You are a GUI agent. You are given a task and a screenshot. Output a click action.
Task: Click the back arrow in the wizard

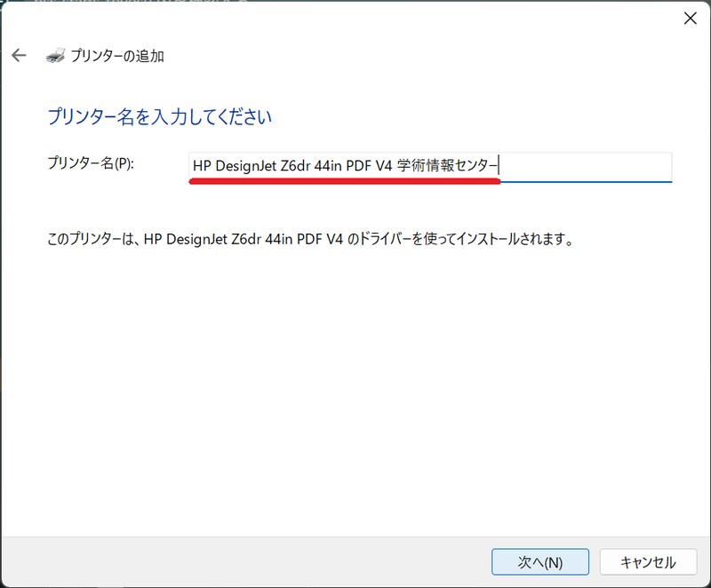[x=19, y=55]
